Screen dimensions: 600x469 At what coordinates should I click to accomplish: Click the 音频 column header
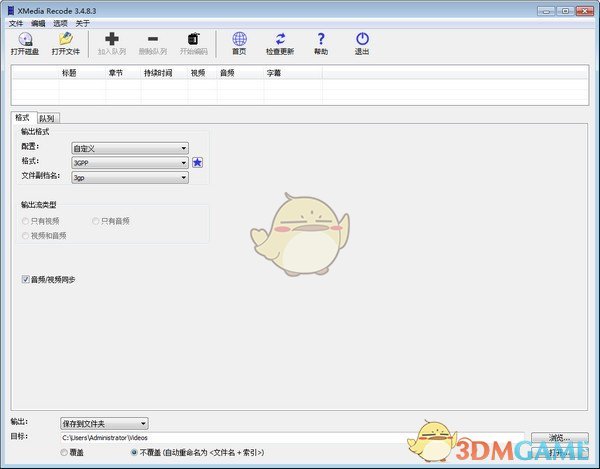tap(240, 73)
